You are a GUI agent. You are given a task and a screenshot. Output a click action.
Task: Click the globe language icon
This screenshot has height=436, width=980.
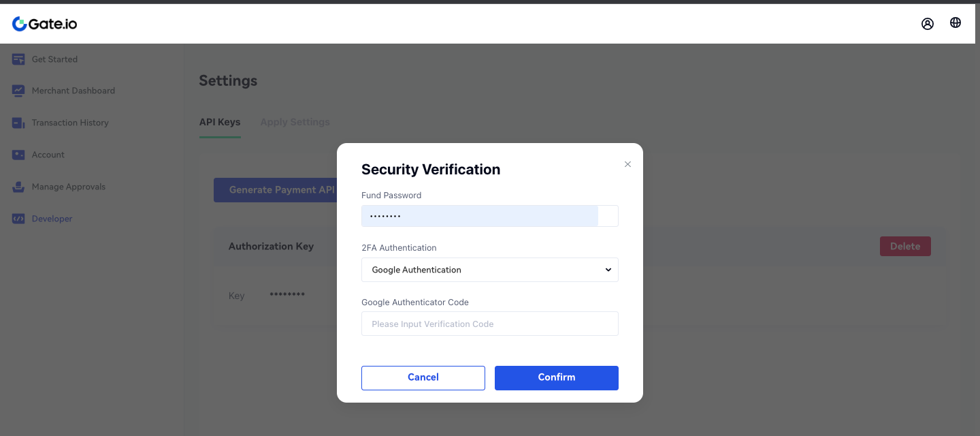coord(955,23)
